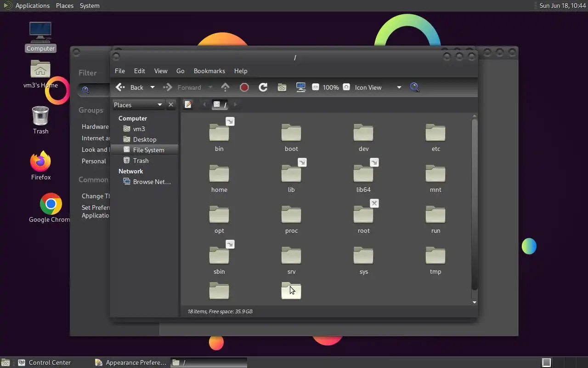Screen dimensions: 588x368
Task: Reload the current folder view
Action: click(x=263, y=87)
